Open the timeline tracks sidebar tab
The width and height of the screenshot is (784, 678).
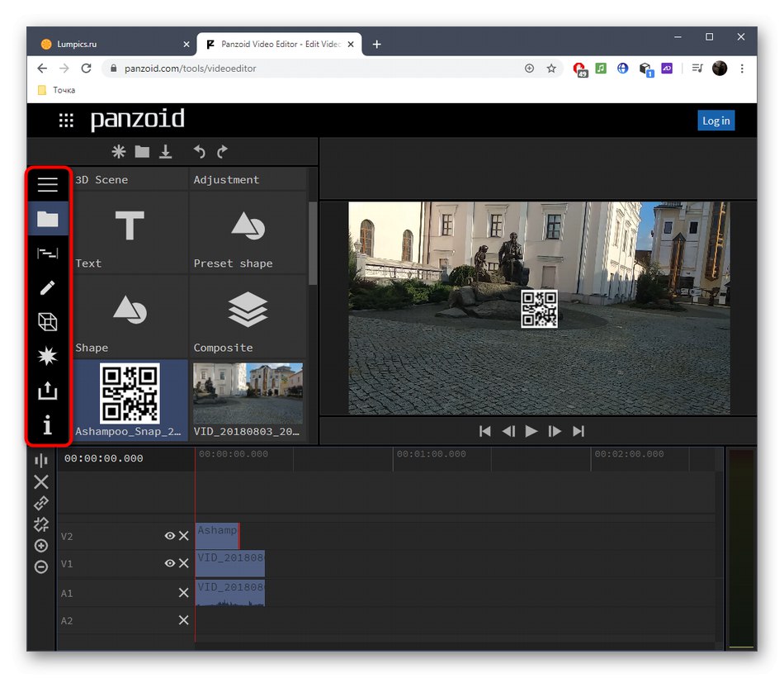coord(48,254)
